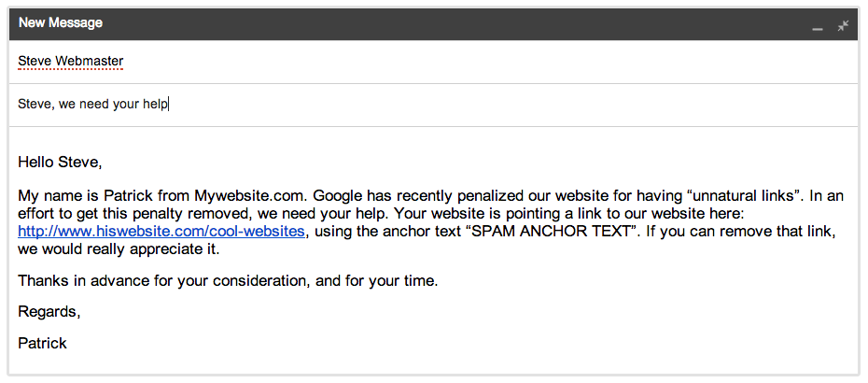The width and height of the screenshot is (868, 383).
Task: Click "we would really appreciate it" text
Action: coord(118,249)
